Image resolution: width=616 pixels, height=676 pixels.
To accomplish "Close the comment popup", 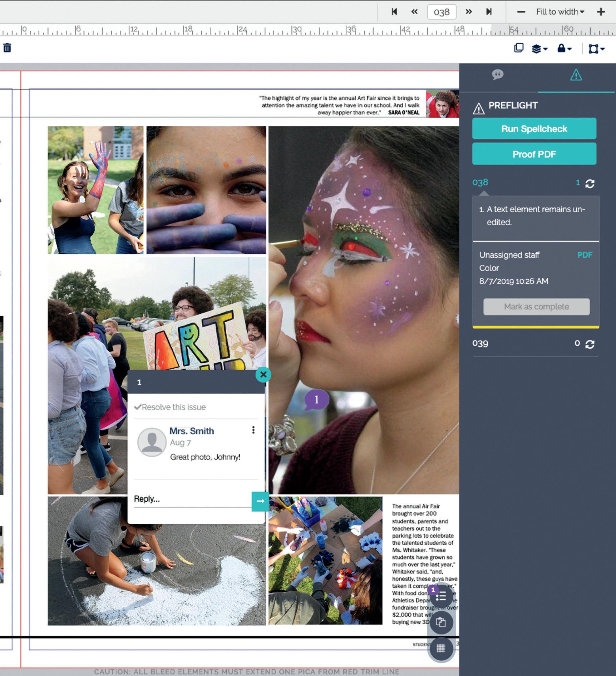I will (x=263, y=374).
